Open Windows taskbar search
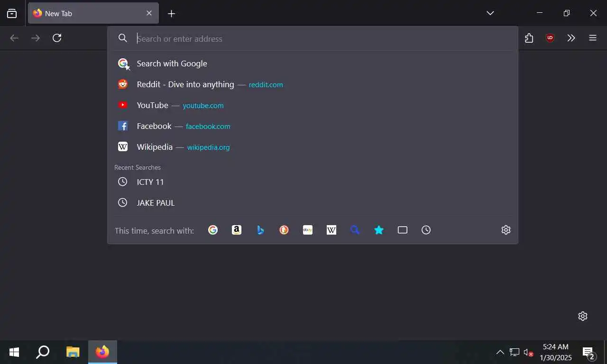This screenshot has height=364, width=607. pos(43,352)
